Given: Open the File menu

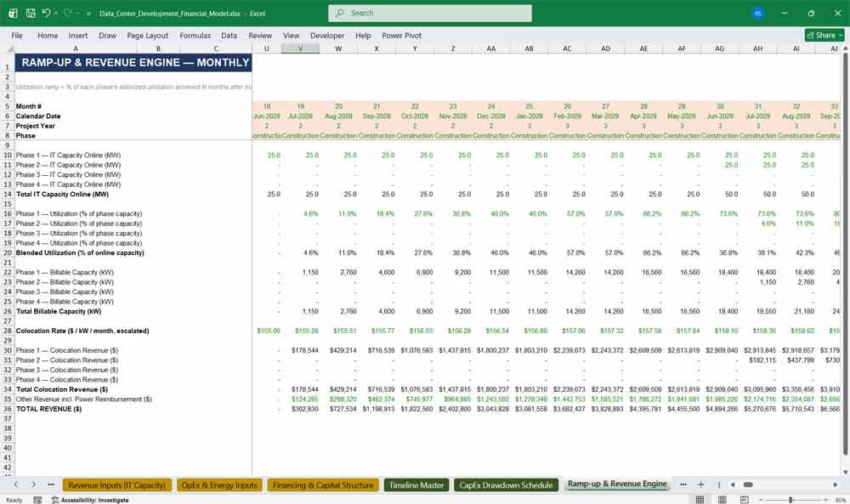Looking at the screenshot, I should (x=17, y=35).
